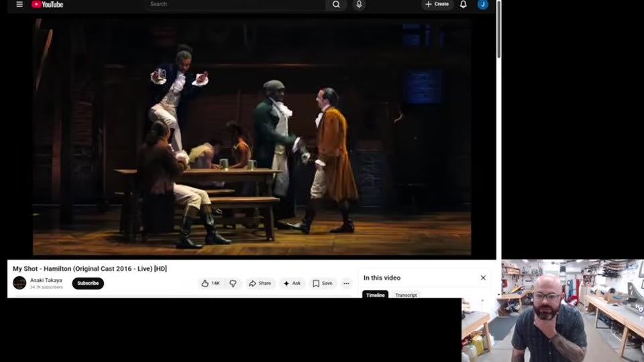
Task: Dislike the video with thumbs down
Action: coord(233,283)
